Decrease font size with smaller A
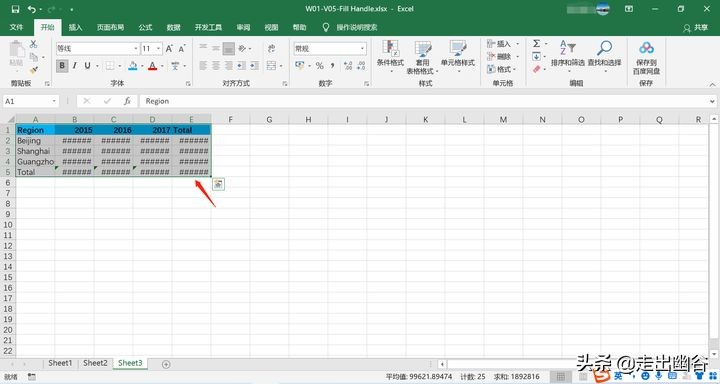Screen dimensions: 720x384 (182, 48)
